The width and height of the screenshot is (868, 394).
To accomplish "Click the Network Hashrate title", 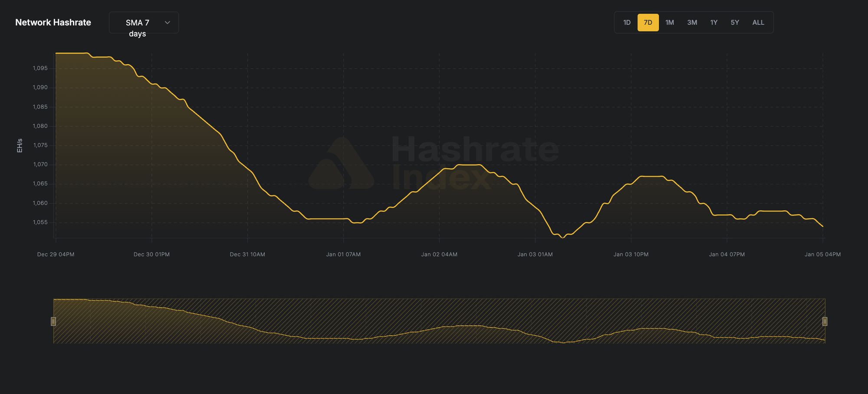I will (53, 22).
